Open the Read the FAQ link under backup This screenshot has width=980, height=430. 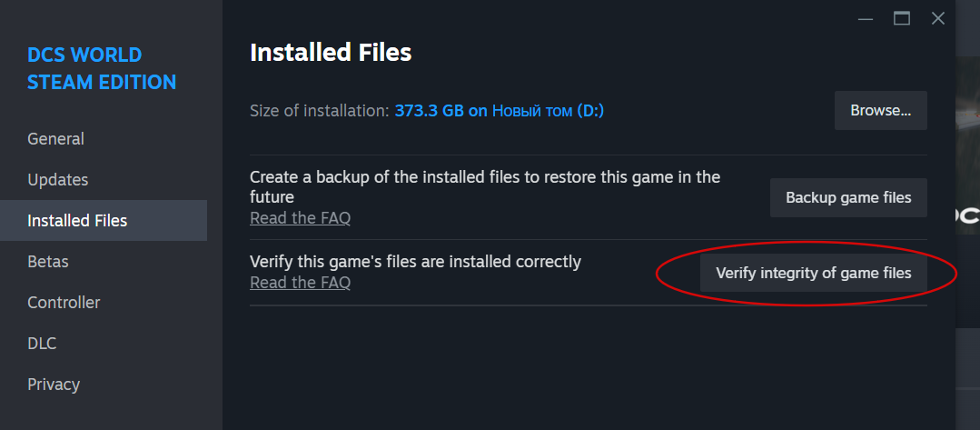[300, 218]
